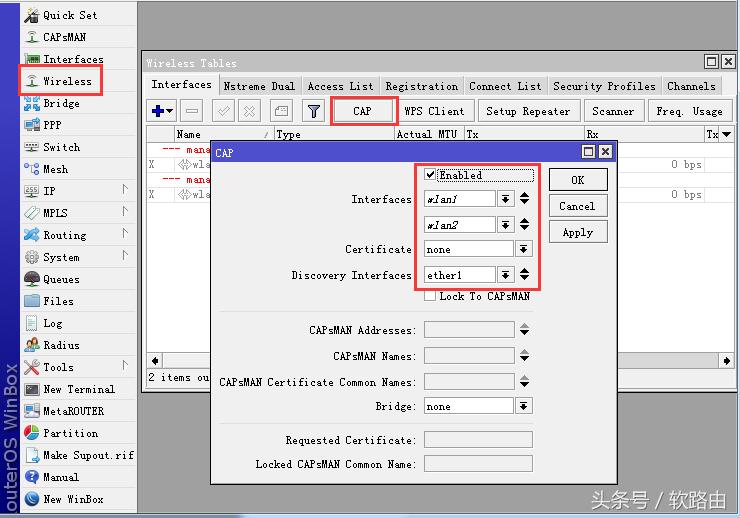Open the Tools sidebar icon
740x518 pixels.
point(32,367)
